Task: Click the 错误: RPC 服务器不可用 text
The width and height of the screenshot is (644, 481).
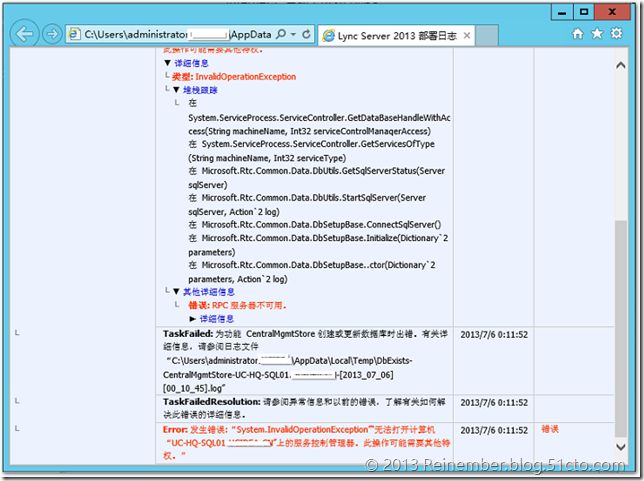Action: pos(237,305)
